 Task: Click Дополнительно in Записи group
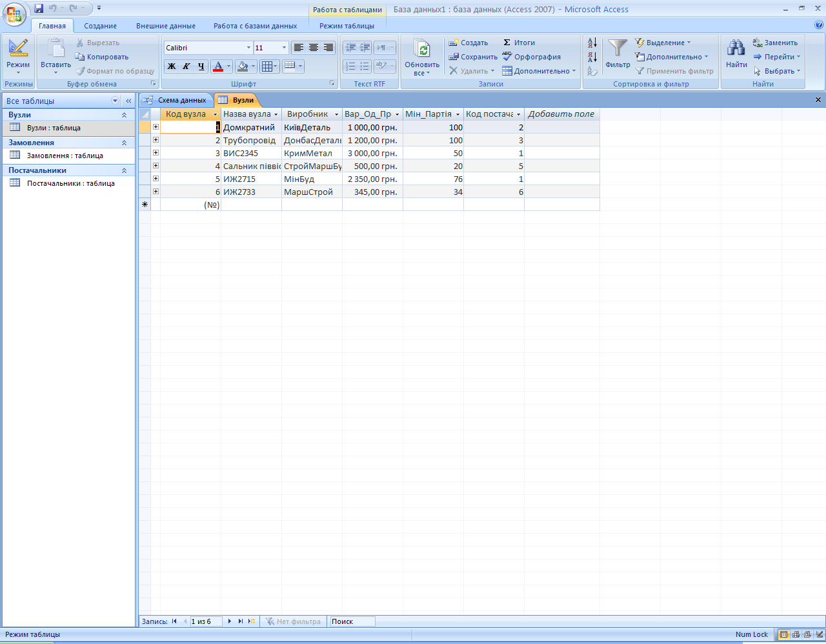pyautogui.click(x=539, y=71)
